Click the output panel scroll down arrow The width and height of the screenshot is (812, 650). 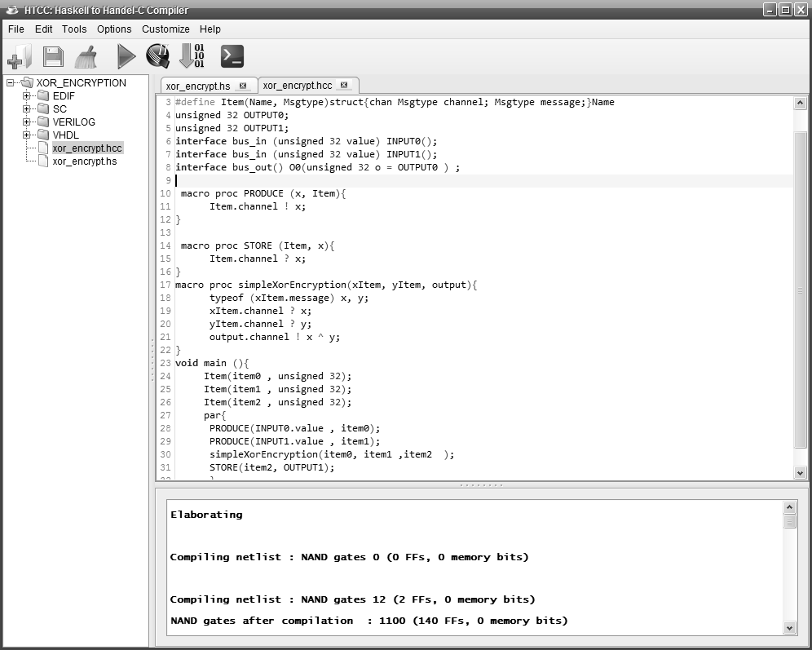pyautogui.click(x=789, y=627)
